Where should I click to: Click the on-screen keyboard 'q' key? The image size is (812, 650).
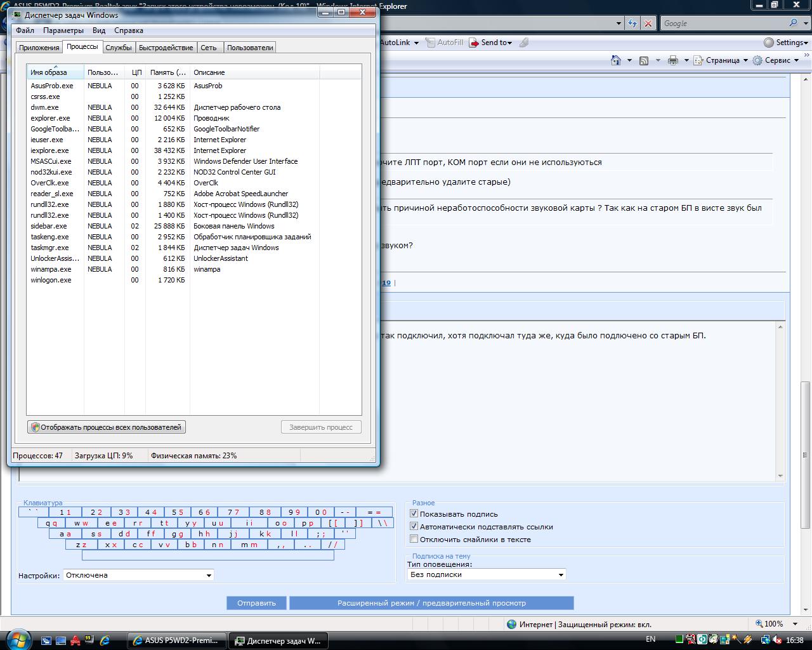pyautogui.click(x=51, y=523)
